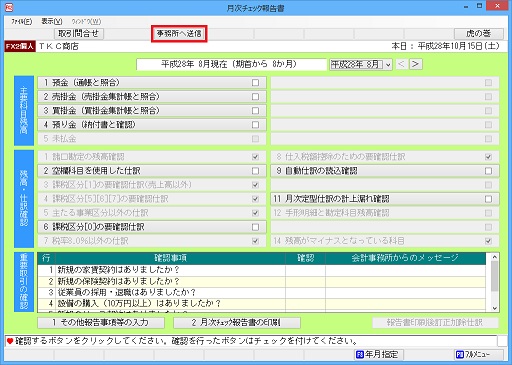
Task: Tick checkbox for 6 課税区分[0]の要確認仕訳
Action: point(255,227)
